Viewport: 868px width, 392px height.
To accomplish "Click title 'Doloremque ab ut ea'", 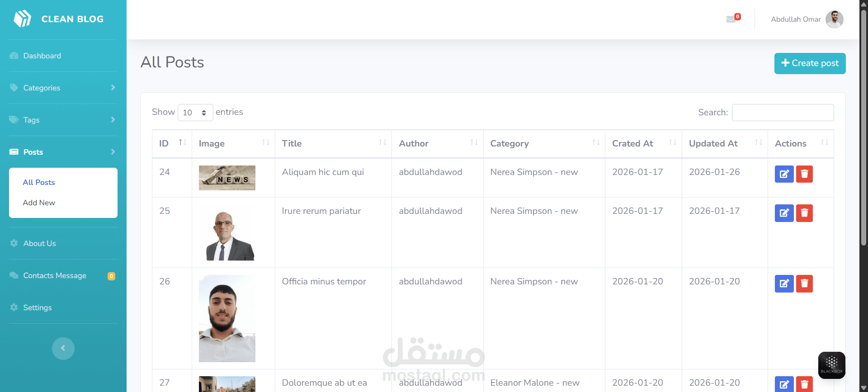I will [325, 383].
